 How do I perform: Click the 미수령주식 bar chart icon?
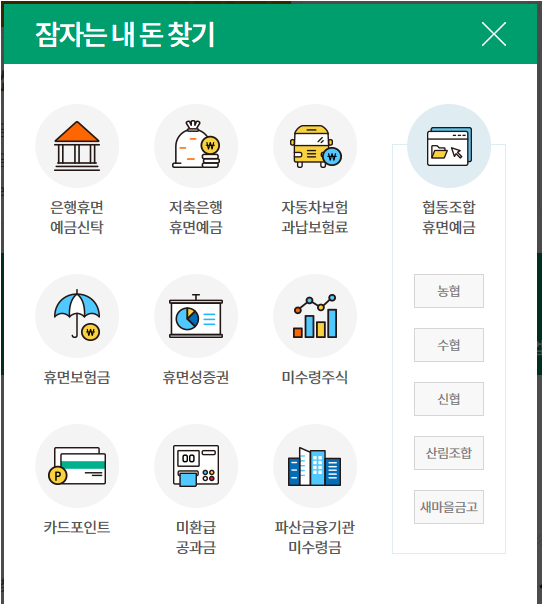(x=315, y=316)
